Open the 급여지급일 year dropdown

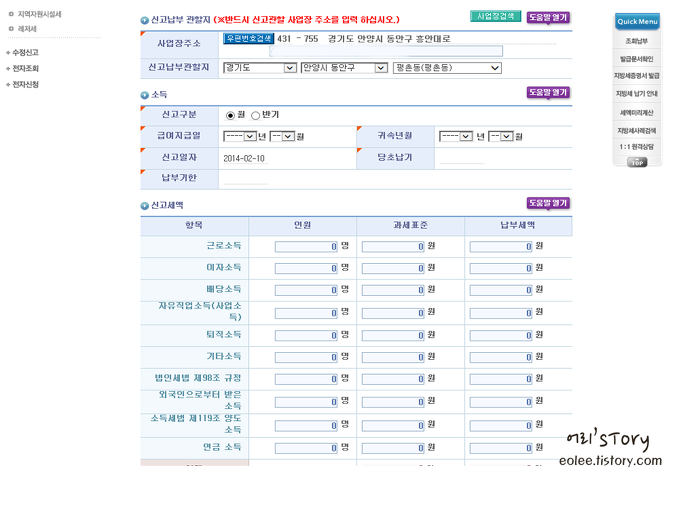click(x=240, y=136)
